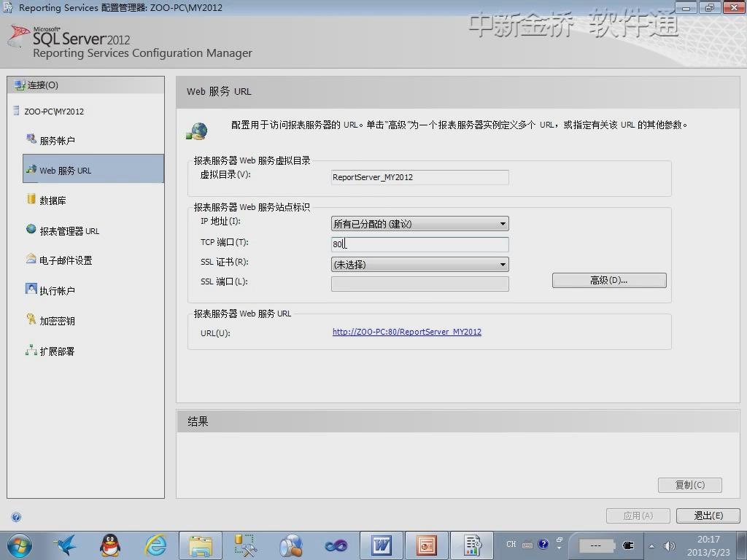Image resolution: width=747 pixels, height=560 pixels.
Task: Click the Connect (连接) server icon
Action: [20, 85]
